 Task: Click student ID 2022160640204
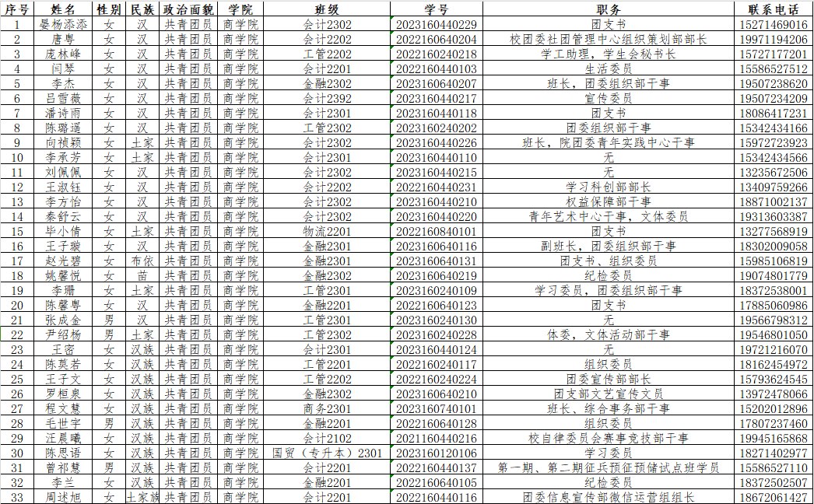tap(436, 39)
